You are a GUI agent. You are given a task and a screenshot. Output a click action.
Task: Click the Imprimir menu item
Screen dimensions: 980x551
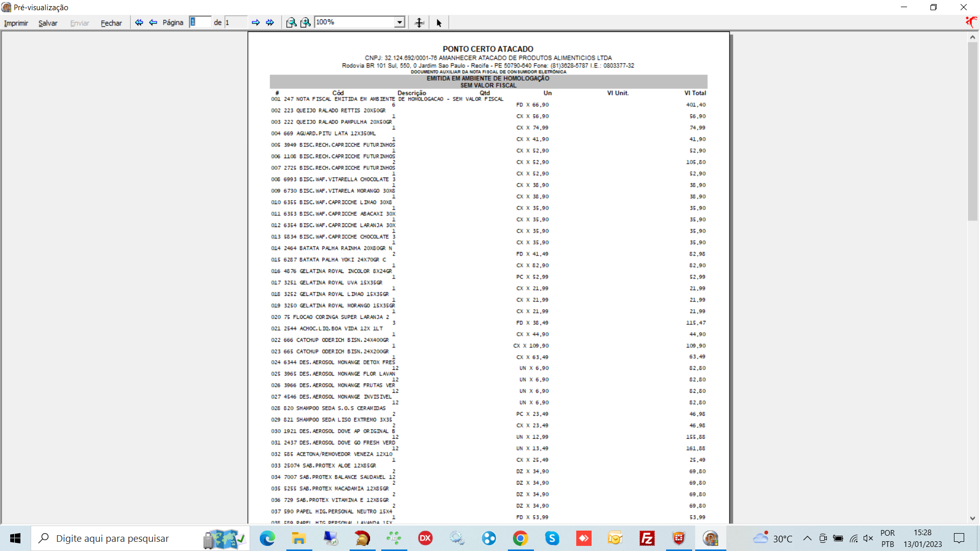(x=16, y=23)
